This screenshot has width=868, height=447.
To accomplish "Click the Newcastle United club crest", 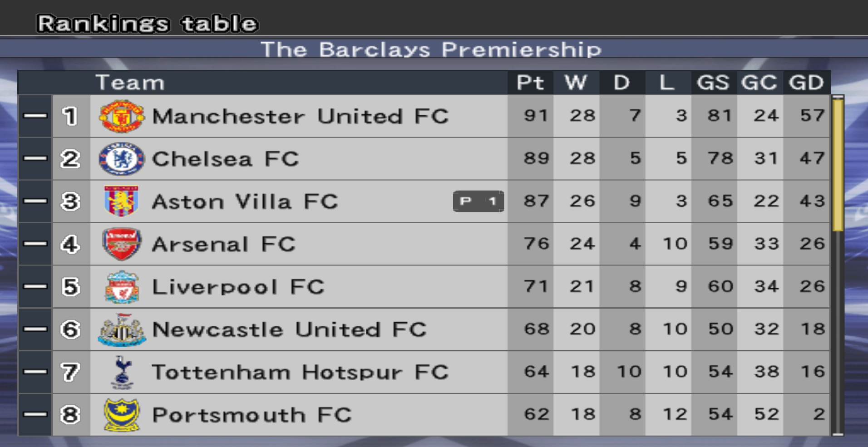I will (x=121, y=329).
